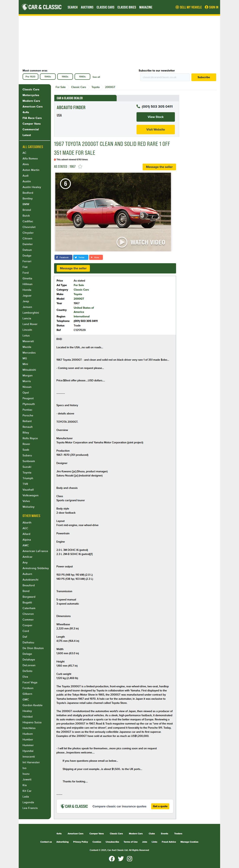This screenshot has width=239, height=868.
Task: Select Lamborghini in category list
Action: click(x=31, y=313)
